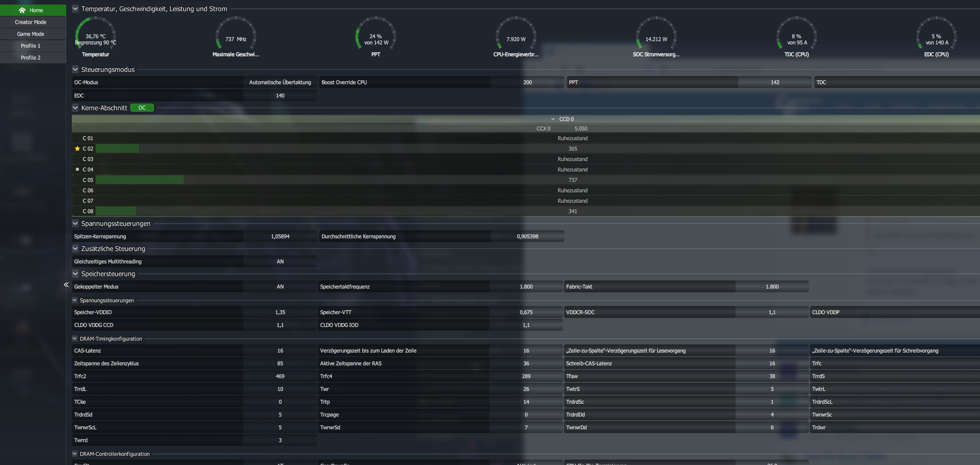Switch to Creator Mode
The width and height of the screenshot is (980, 465).
[x=33, y=22]
